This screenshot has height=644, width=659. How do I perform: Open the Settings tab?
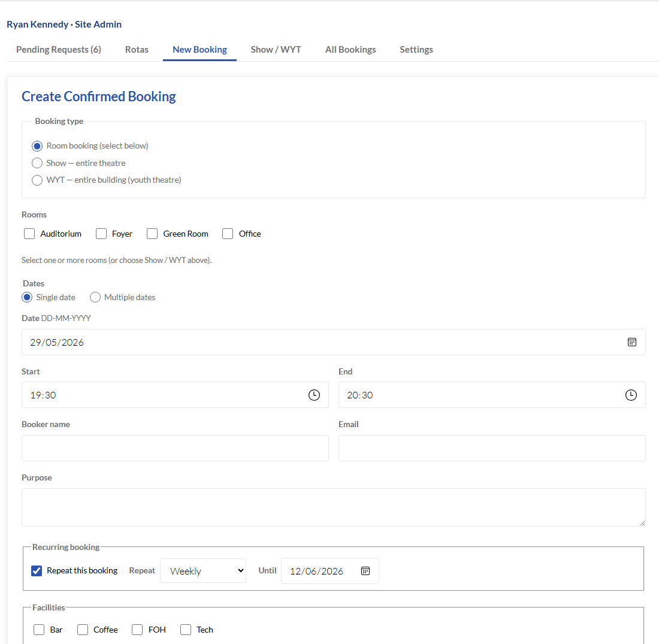coord(416,50)
